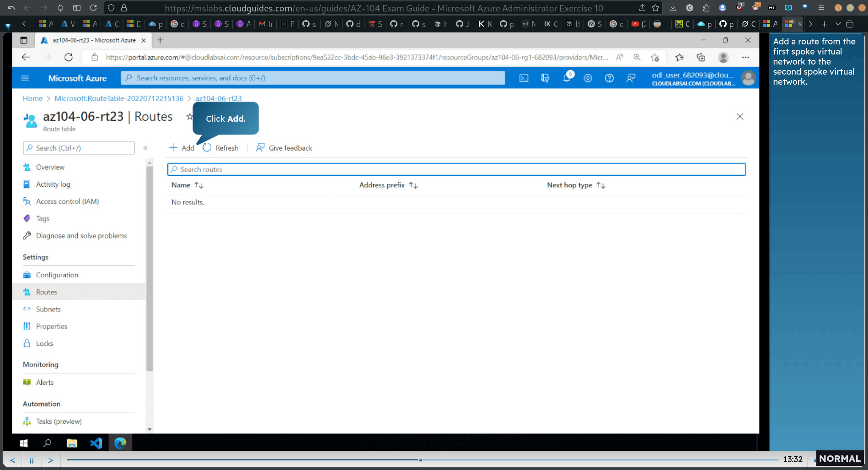Open the Azure portal hamburger menu

tap(25, 78)
